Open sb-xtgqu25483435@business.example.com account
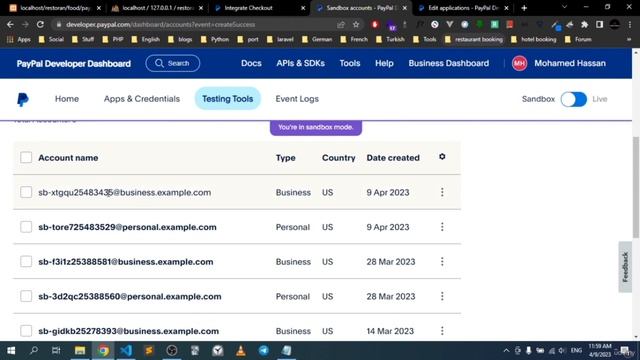The image size is (640, 360). point(124,192)
